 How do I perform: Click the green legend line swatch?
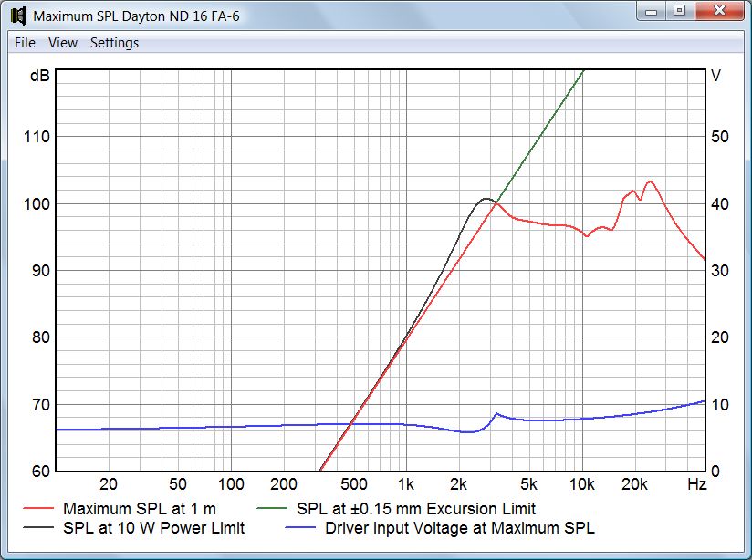[272, 508]
